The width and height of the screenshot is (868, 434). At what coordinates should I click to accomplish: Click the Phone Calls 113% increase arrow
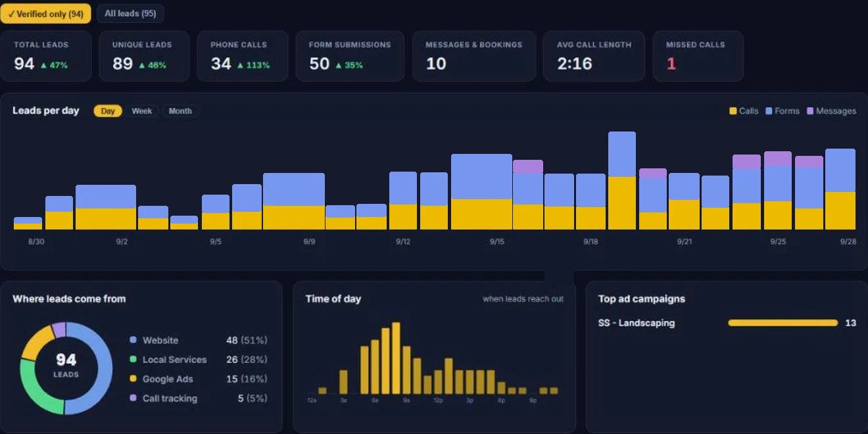point(241,65)
